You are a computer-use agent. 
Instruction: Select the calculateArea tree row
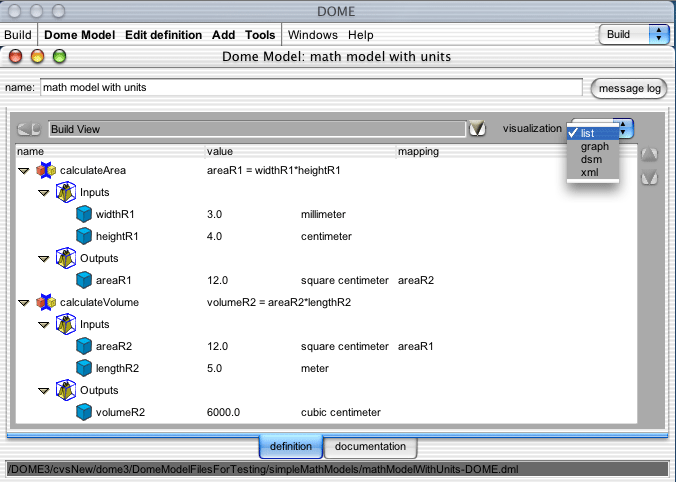click(326, 170)
